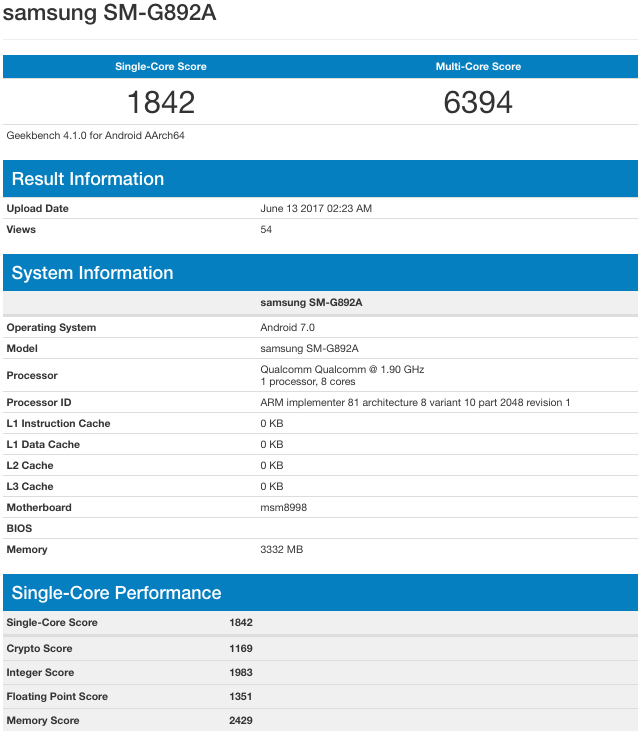Select the Model value 'samsung SM-G892A'
Viewport: 641px width, 731px height.
(x=310, y=348)
